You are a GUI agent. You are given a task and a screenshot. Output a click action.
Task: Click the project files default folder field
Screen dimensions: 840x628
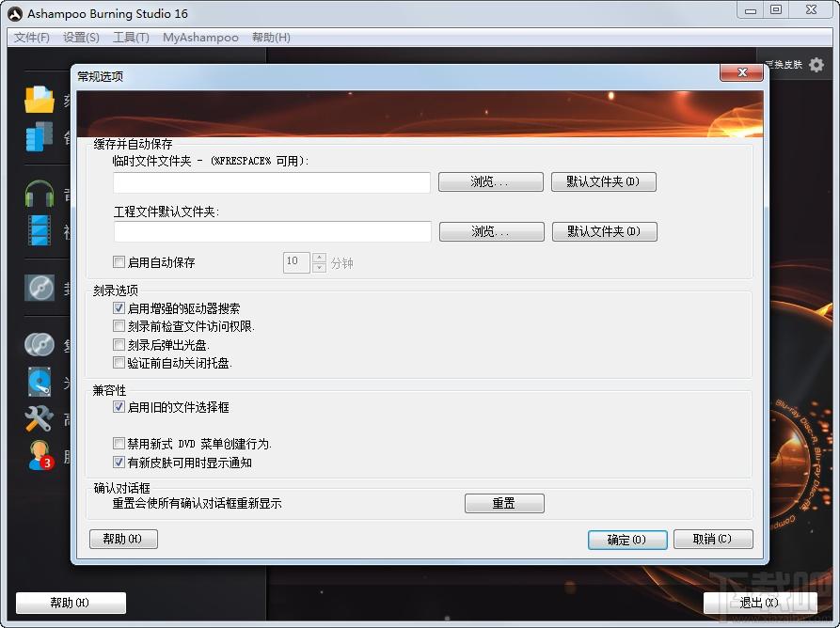(x=273, y=231)
